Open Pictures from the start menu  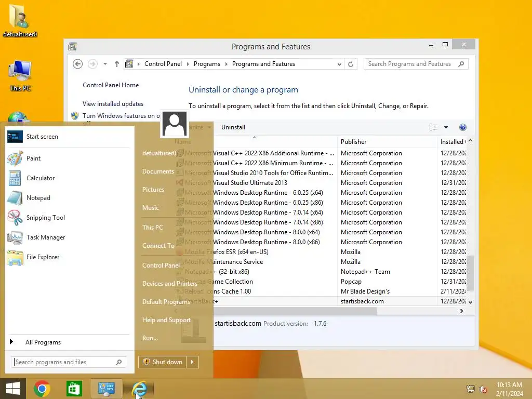coord(153,190)
